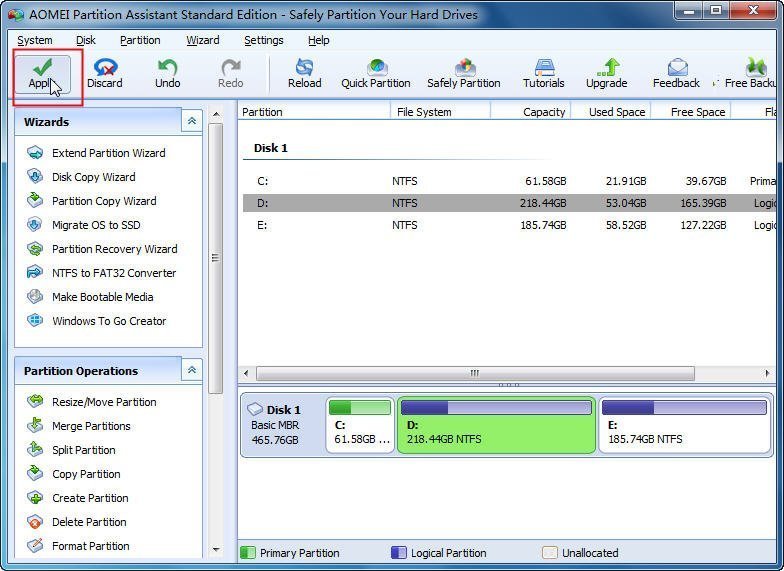Select D: partition row in list

[x=509, y=203]
